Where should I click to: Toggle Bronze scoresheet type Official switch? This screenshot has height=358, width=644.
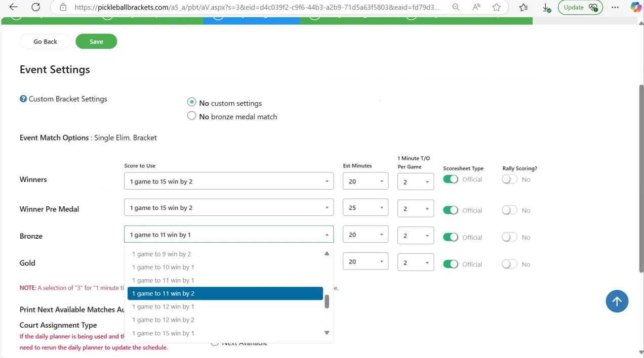451,237
